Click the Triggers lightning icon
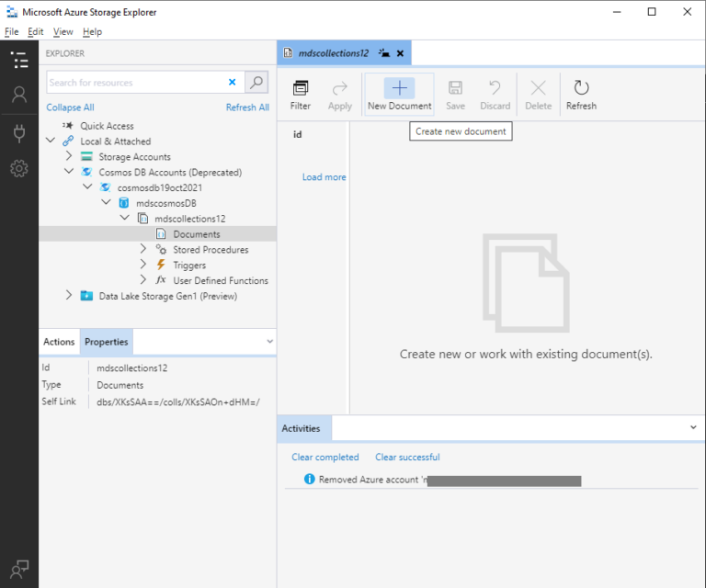 (161, 265)
